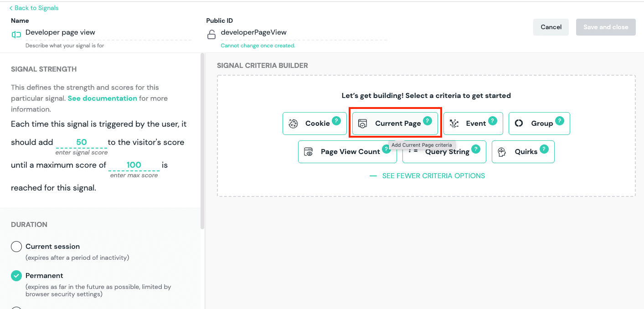Click the head icon on Quirks button
Viewport: 644px width, 309px height.
502,152
